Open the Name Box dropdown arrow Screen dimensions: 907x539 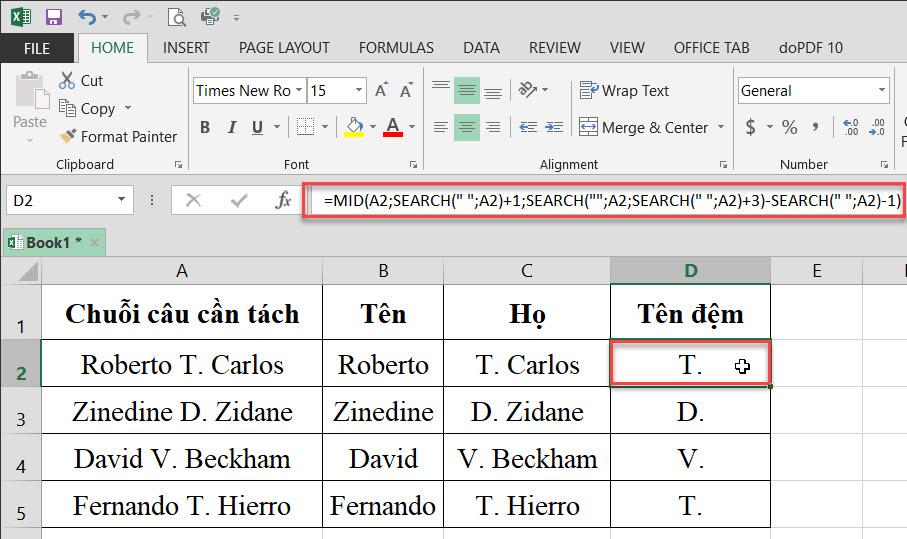coord(121,200)
